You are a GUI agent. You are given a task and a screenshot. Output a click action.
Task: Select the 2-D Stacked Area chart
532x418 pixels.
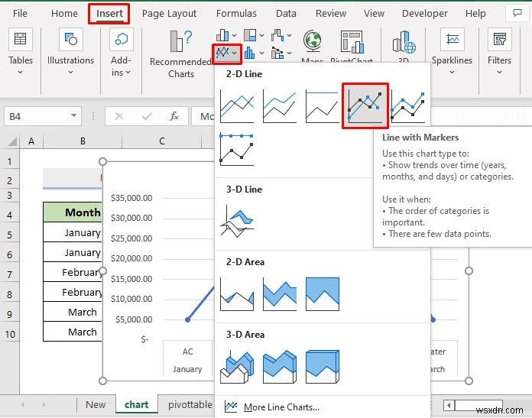point(280,293)
